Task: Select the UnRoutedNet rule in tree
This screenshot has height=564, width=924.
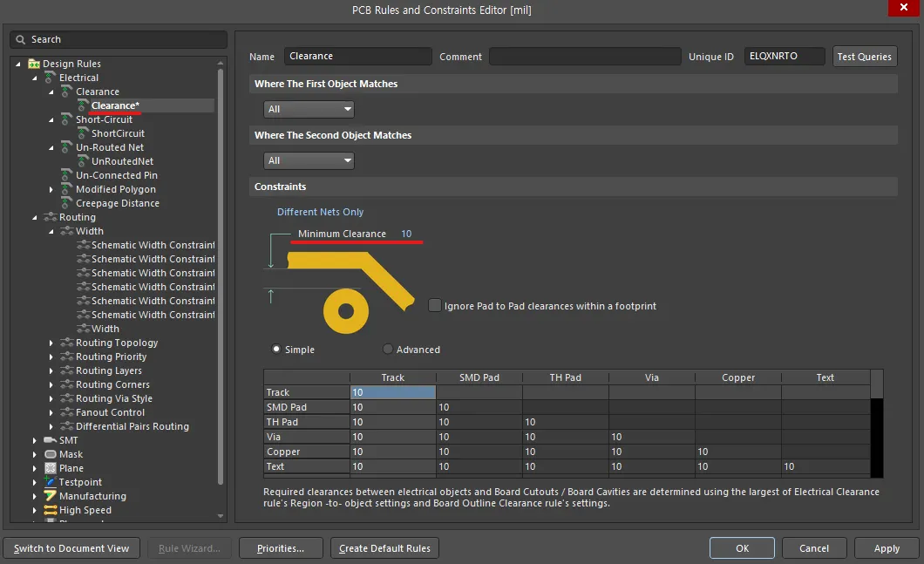Action: point(122,161)
